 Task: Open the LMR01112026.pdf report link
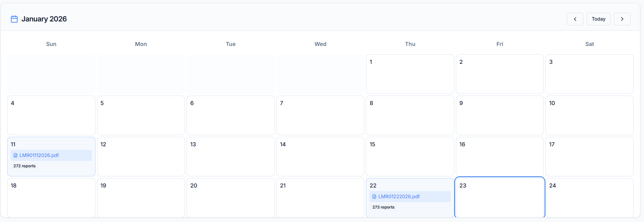(x=39, y=155)
